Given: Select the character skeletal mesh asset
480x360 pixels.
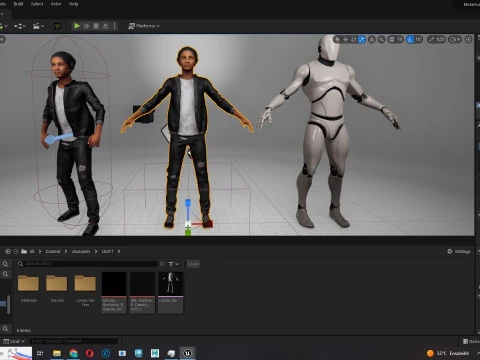Looking at the screenshot, I should [170, 293].
